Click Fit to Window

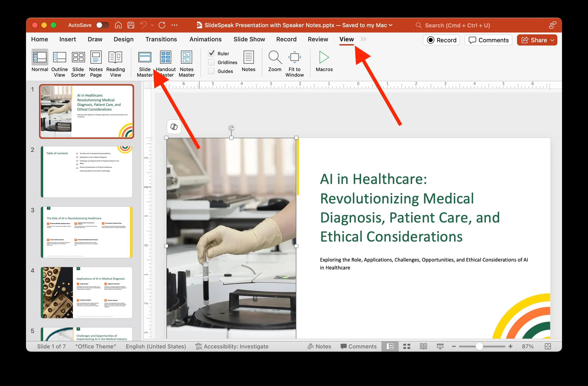tap(295, 64)
